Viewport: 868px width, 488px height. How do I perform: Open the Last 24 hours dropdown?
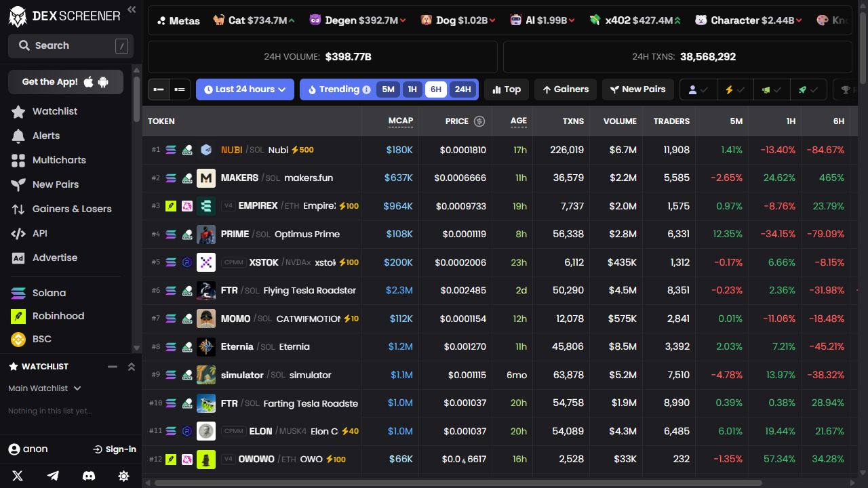pyautogui.click(x=245, y=89)
